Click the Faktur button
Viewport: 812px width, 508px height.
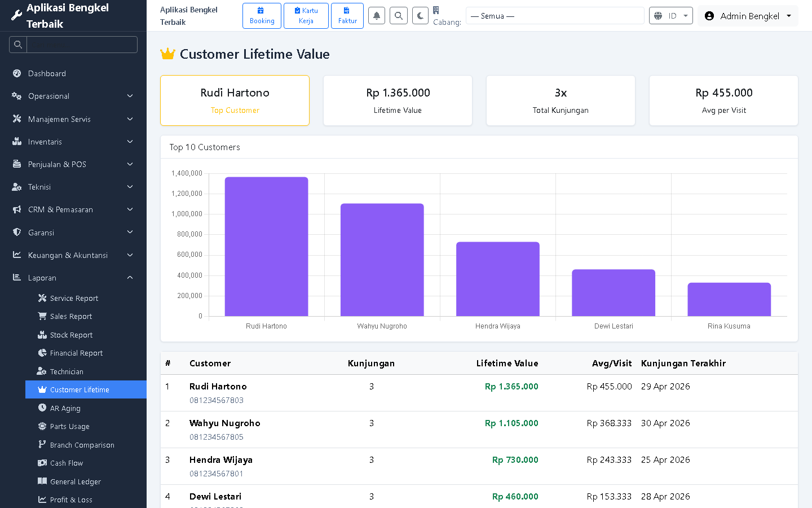347,16
